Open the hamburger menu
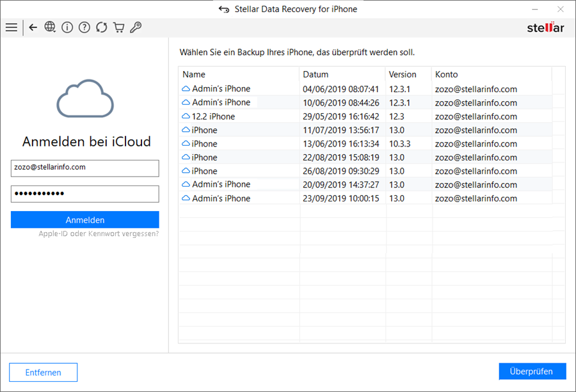The height and width of the screenshot is (392, 576). point(12,27)
